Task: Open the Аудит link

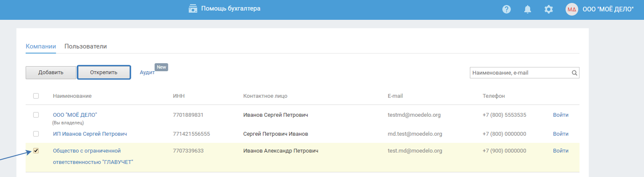Action: (x=147, y=72)
